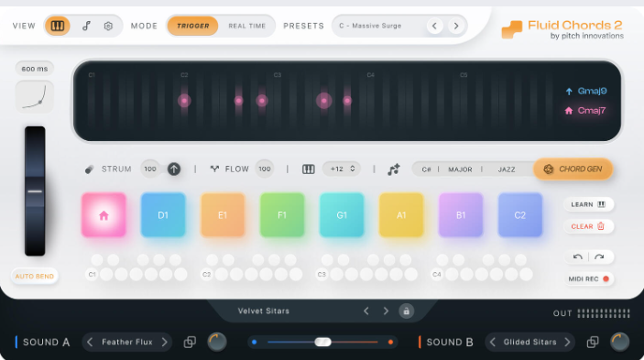Open the Glided Sitars sound list
This screenshot has height=360, width=644.
click(529, 342)
